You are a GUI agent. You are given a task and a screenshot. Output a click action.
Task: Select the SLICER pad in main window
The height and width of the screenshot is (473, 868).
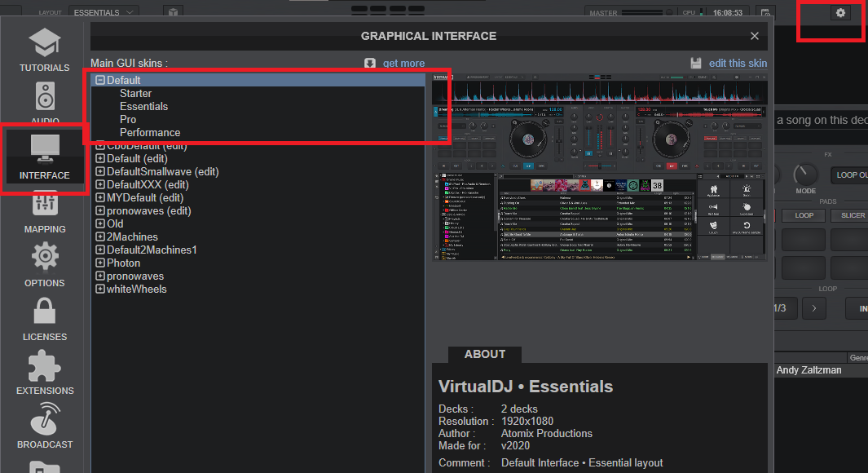pos(850,215)
